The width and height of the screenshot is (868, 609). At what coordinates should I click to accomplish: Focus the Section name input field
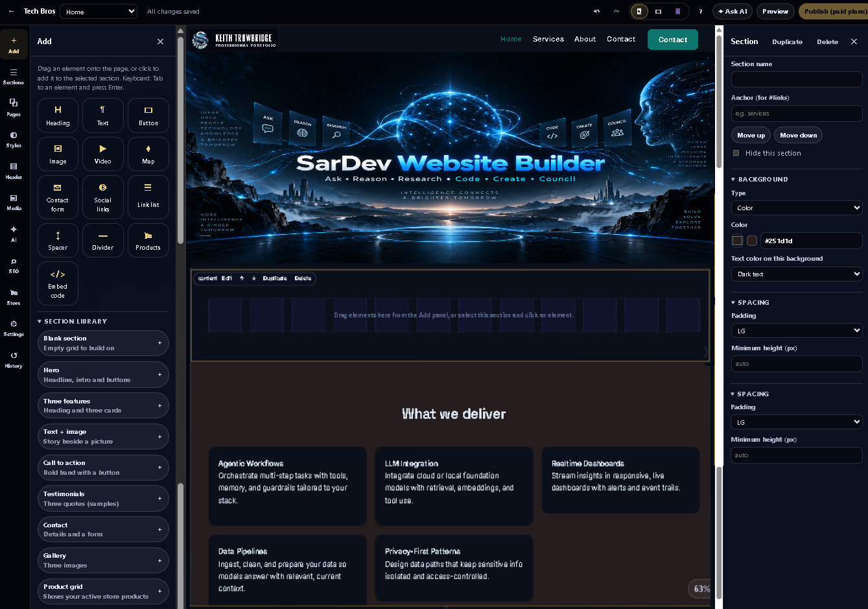[x=797, y=79]
